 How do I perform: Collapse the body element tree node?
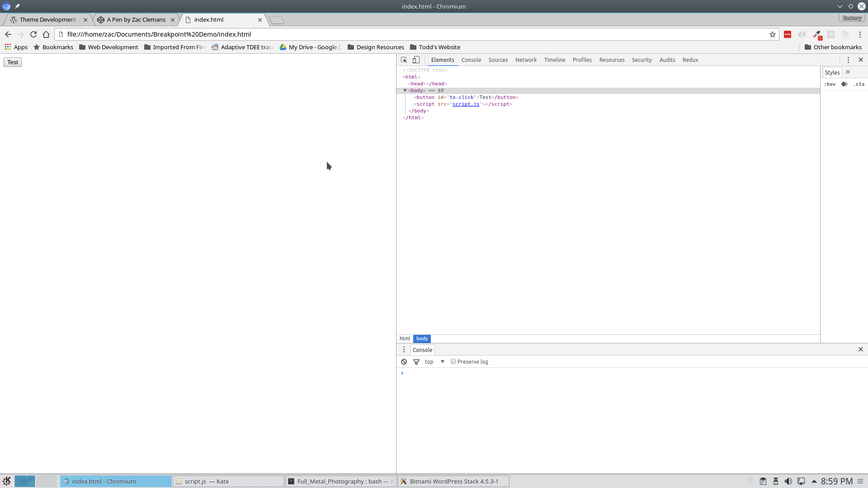tap(405, 90)
